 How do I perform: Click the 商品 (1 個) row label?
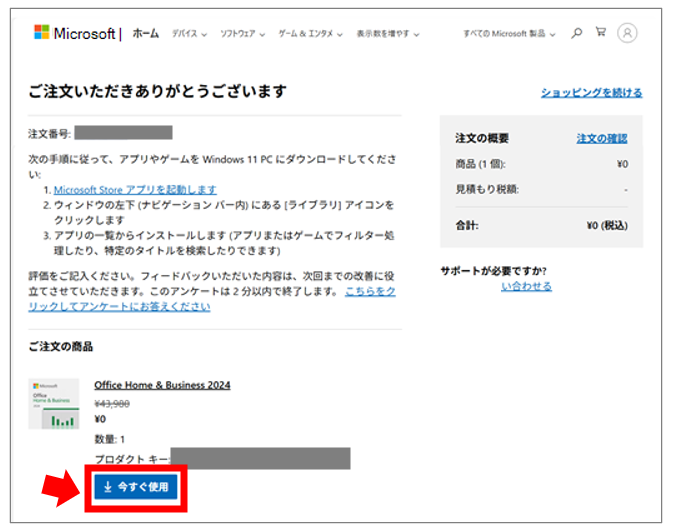click(480, 164)
